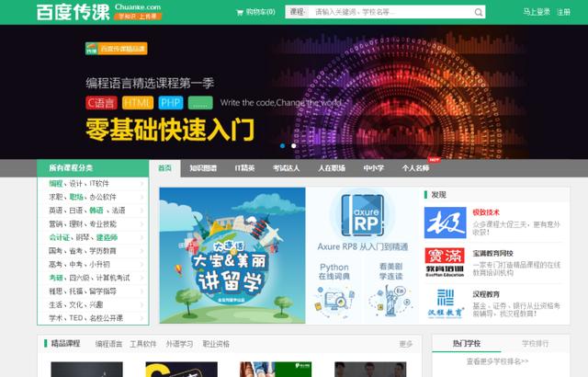The width and height of the screenshot is (588, 377).
Task: Click the PHP blue tag on banner
Action: click(x=171, y=103)
